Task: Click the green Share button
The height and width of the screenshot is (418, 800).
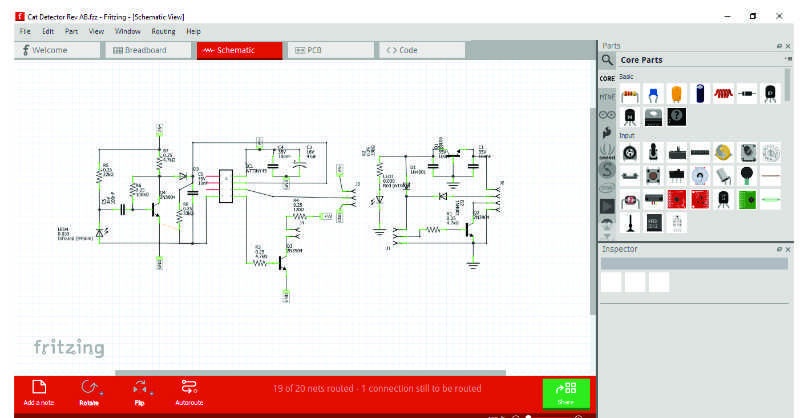Action: [x=566, y=394]
